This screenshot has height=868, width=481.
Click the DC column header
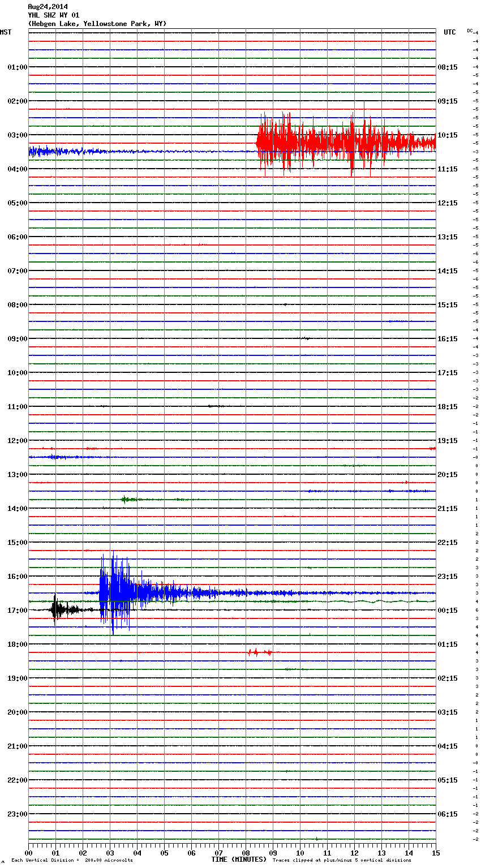pyautogui.click(x=470, y=31)
